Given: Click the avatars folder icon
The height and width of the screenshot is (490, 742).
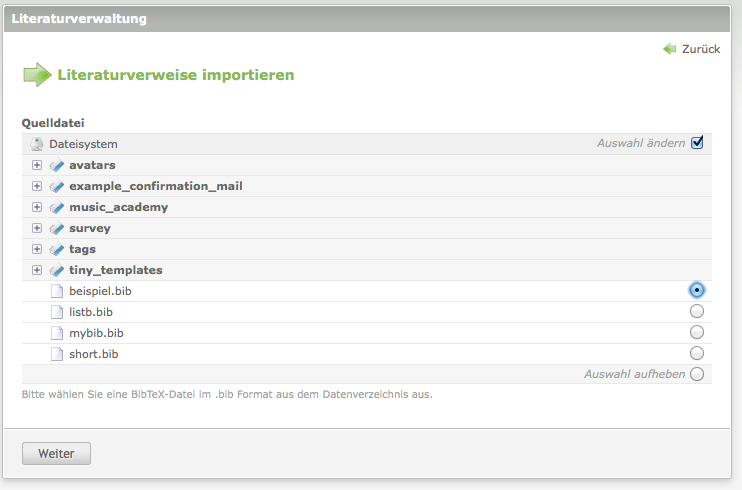Looking at the screenshot, I should 56,165.
